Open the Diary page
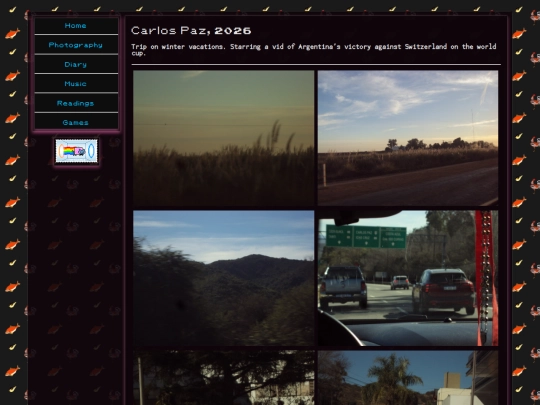Screen dimensions: 540x405 [76, 64]
